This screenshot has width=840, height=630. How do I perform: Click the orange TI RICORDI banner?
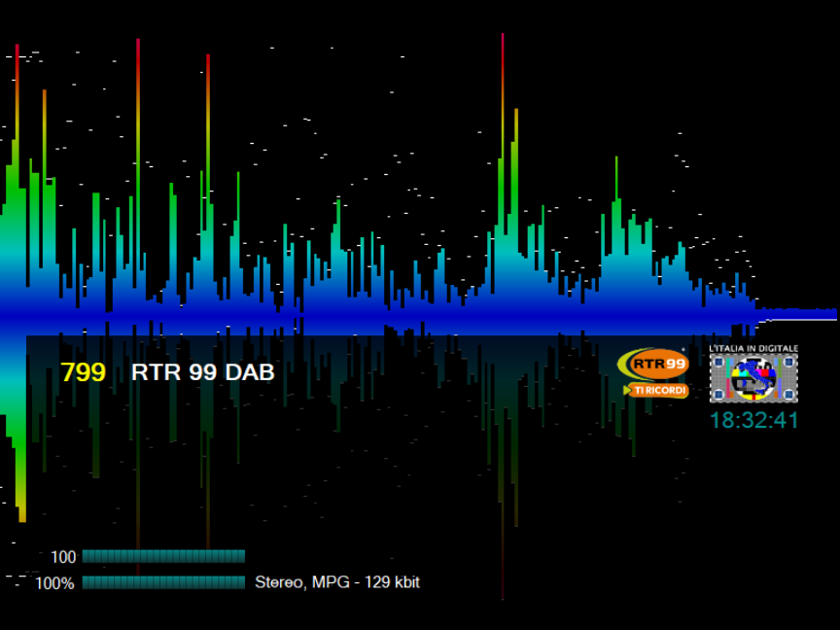click(x=656, y=390)
